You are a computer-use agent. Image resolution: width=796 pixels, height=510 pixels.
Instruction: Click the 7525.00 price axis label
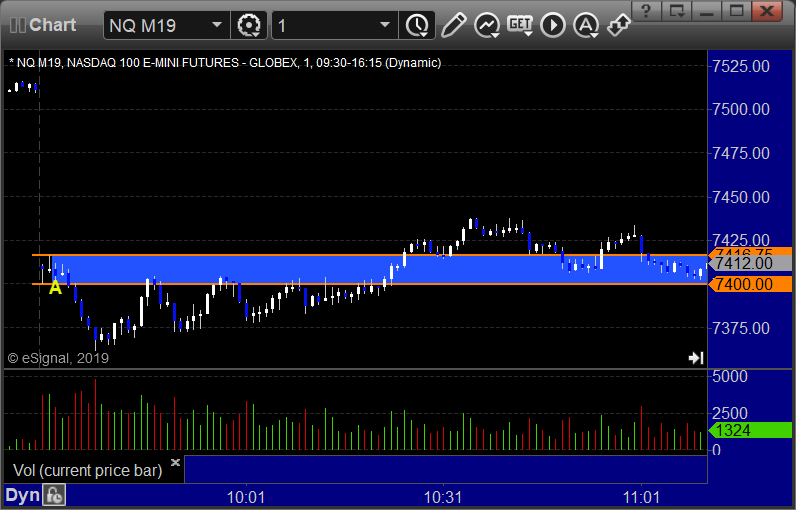click(741, 66)
